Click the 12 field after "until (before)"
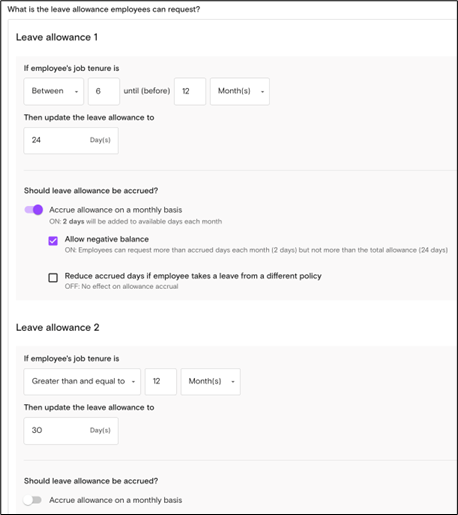Image resolution: width=458 pixels, height=515 pixels. coord(190,91)
